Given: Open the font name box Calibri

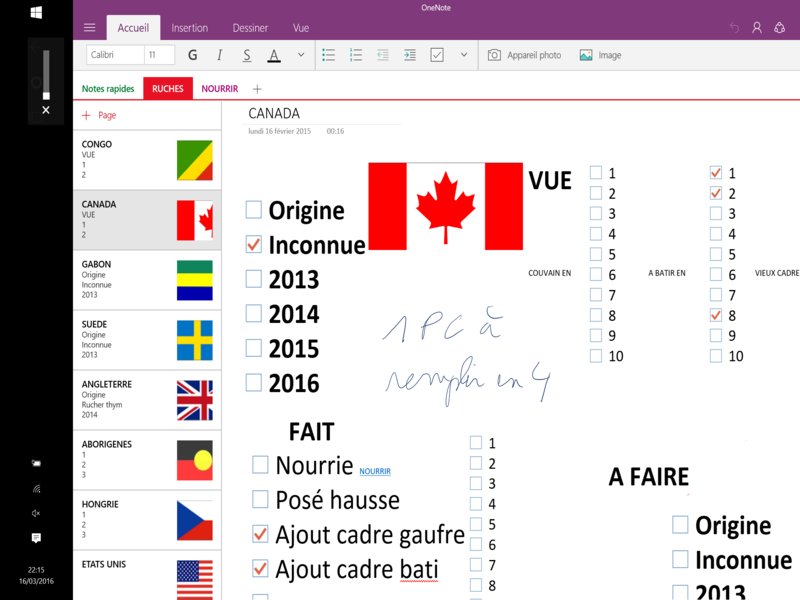Looking at the screenshot, I should [114, 55].
